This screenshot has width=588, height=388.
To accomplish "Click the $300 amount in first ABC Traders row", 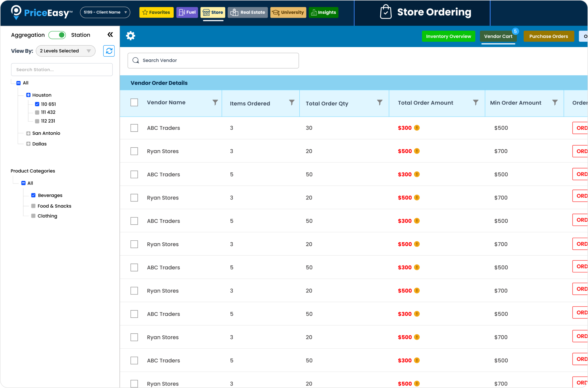I will tap(405, 128).
